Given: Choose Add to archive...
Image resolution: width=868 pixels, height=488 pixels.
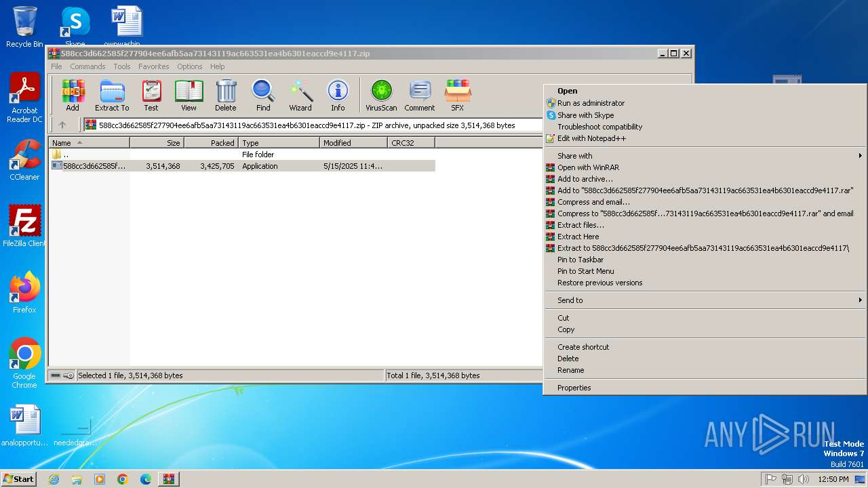Looking at the screenshot, I should pos(705,179).
